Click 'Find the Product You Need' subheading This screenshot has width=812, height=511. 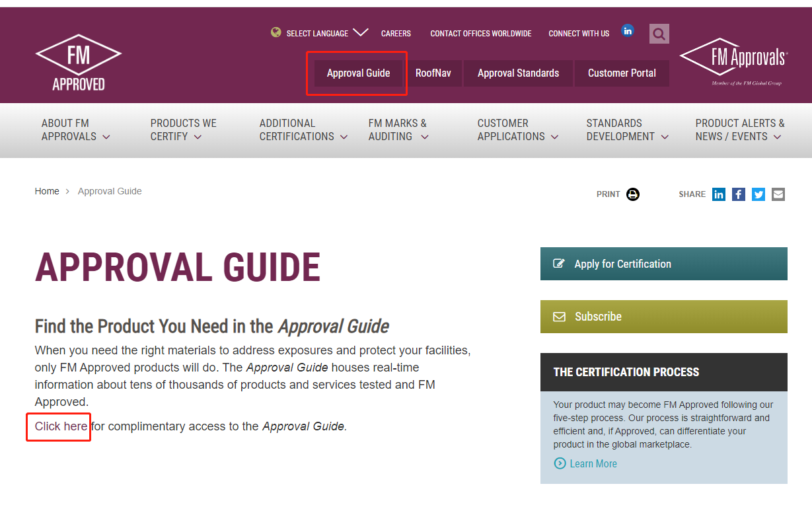[x=212, y=326]
